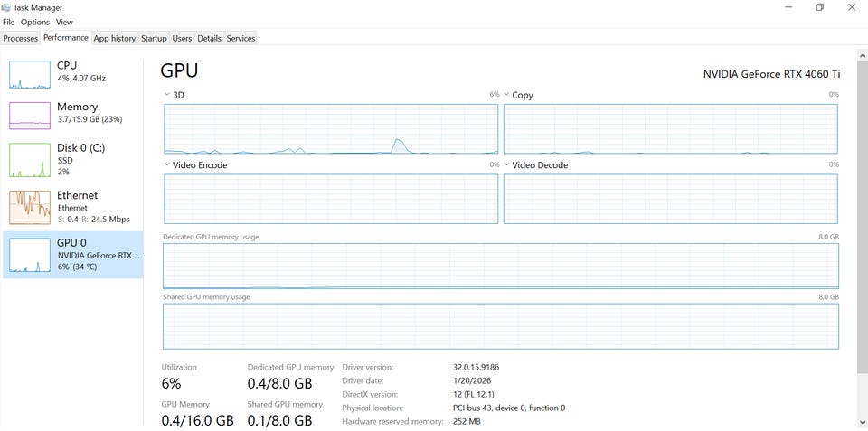Close the Task Manager window

pyautogui.click(x=852, y=7)
